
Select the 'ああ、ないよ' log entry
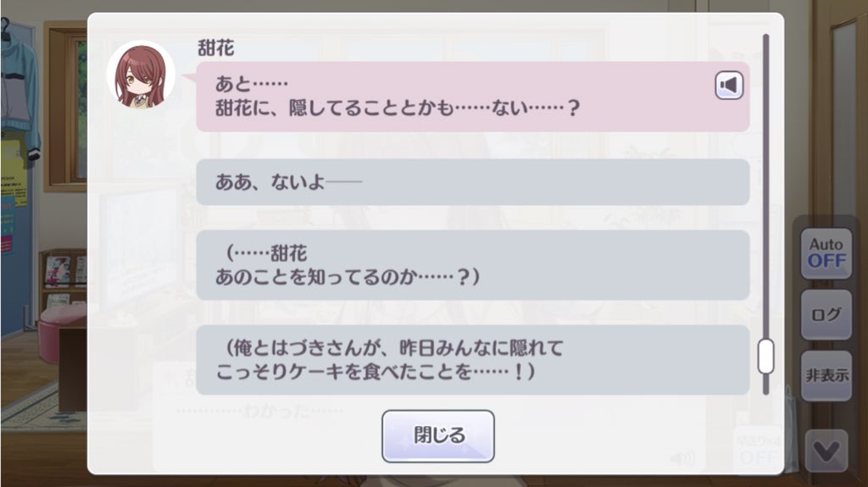(472, 182)
